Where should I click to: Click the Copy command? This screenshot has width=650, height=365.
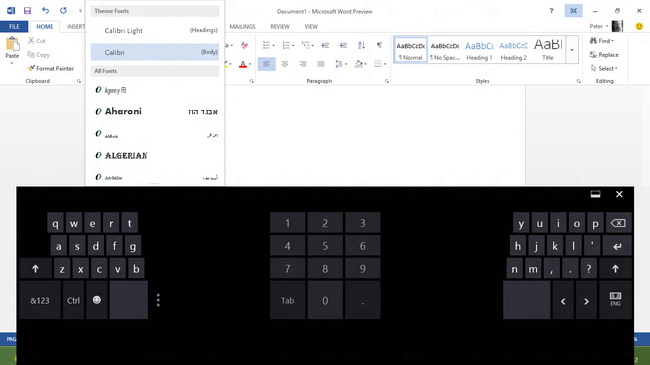(38, 54)
